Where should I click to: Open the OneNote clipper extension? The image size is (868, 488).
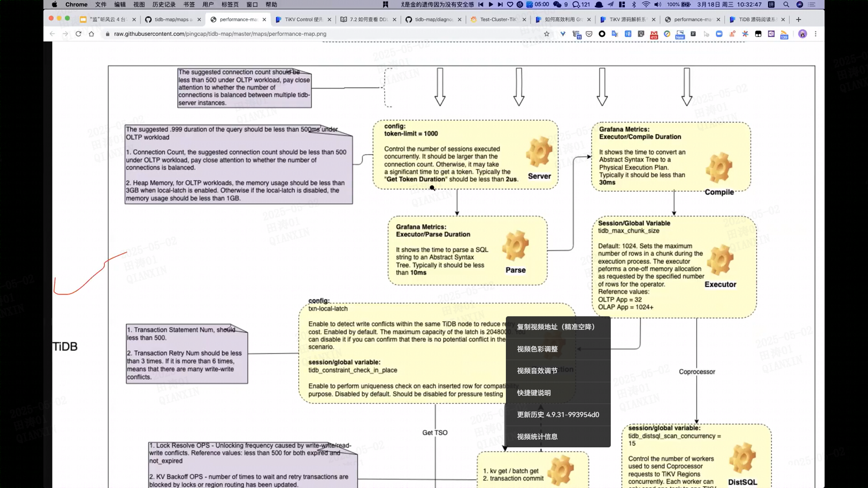tap(771, 34)
